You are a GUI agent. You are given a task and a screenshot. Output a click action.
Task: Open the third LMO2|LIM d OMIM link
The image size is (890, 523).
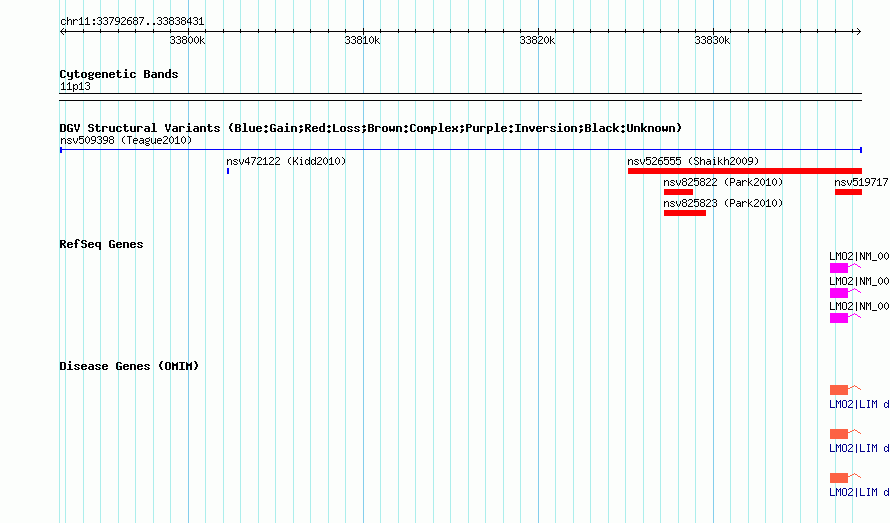(859, 492)
